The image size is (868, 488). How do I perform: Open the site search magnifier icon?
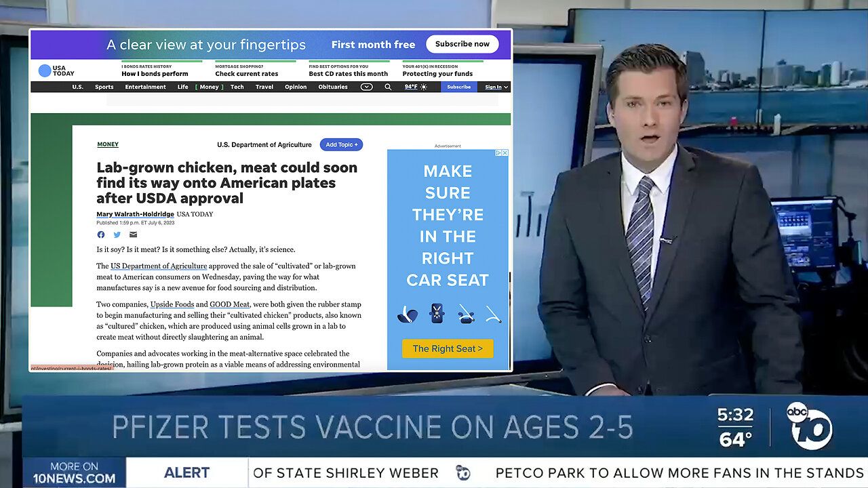coord(388,87)
